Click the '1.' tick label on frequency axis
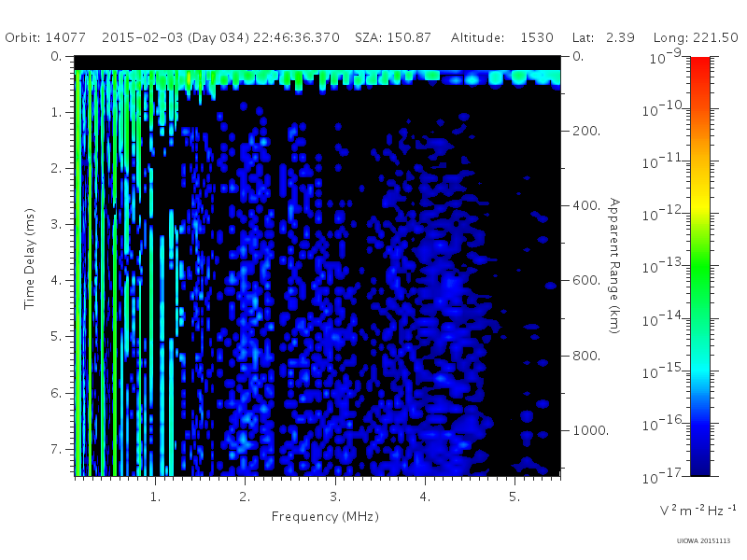Screen dimensions: 747x560 [155, 497]
